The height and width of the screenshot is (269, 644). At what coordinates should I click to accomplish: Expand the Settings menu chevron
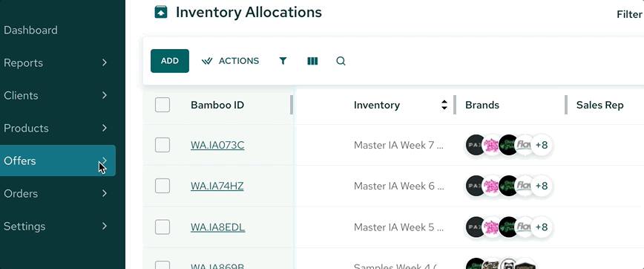click(105, 226)
